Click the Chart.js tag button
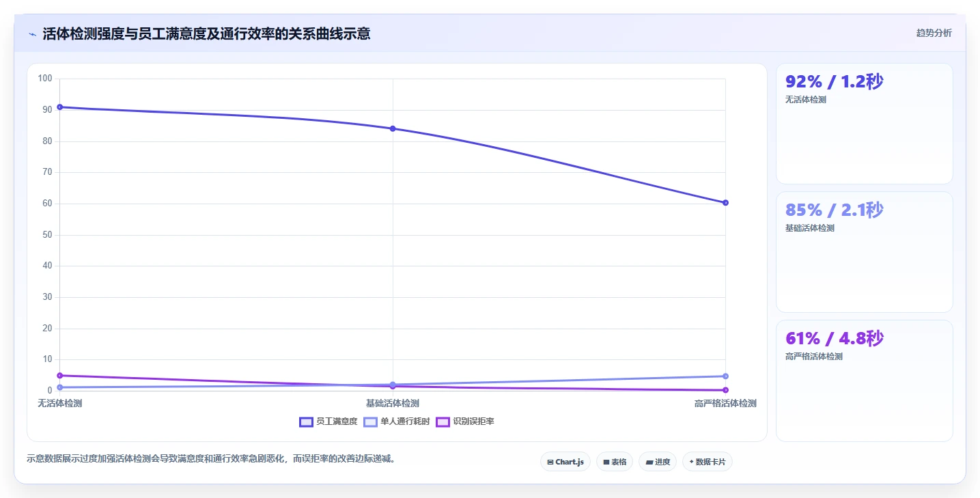This screenshot has height=498, width=980. point(565,462)
